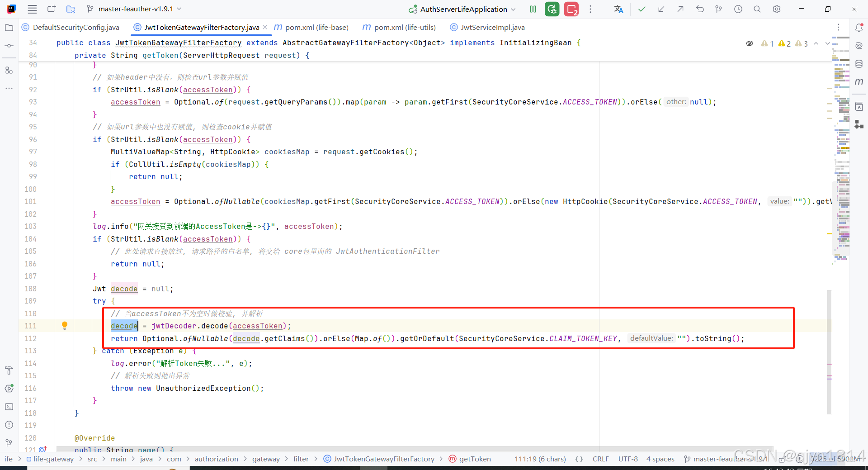Viewport: 868px width, 470px height.
Task: Open the Commit tool window
Action: 9,46
